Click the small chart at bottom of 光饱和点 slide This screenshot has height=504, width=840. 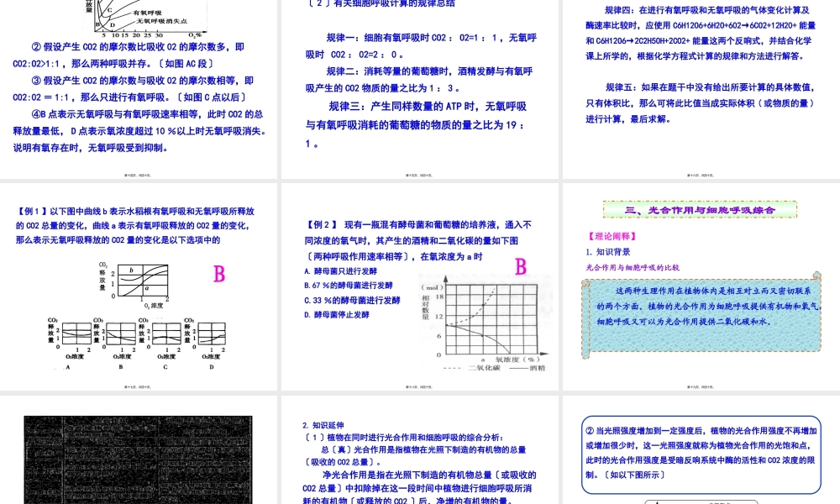click(701, 501)
